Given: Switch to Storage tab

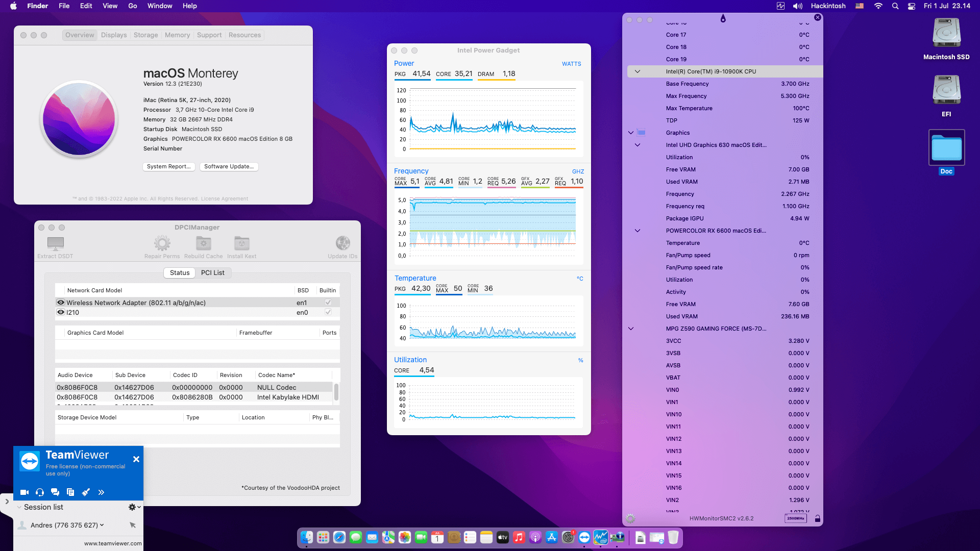Looking at the screenshot, I should (x=146, y=35).
